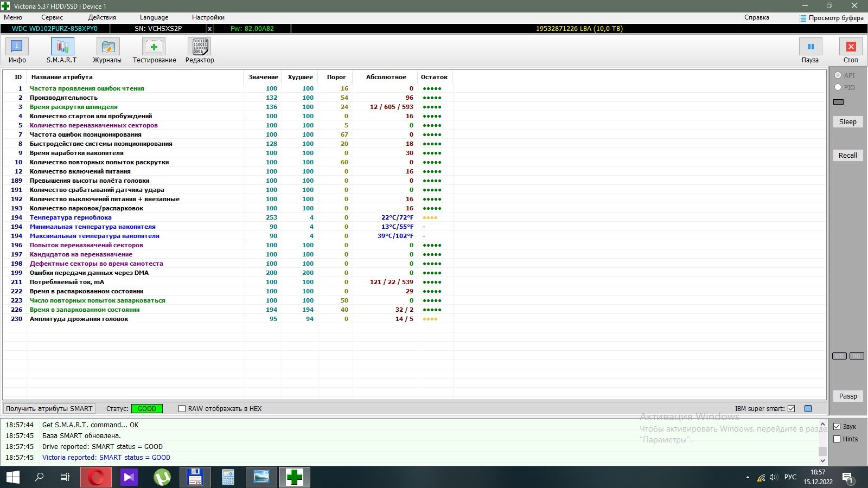Open the Меню menu
Viewport: 868px width, 488px height.
pos(13,17)
